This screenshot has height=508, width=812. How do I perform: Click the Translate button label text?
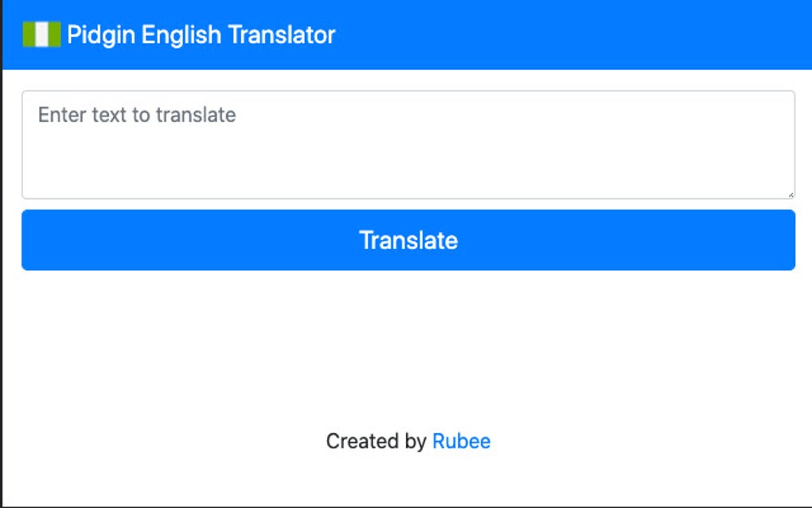[408, 240]
